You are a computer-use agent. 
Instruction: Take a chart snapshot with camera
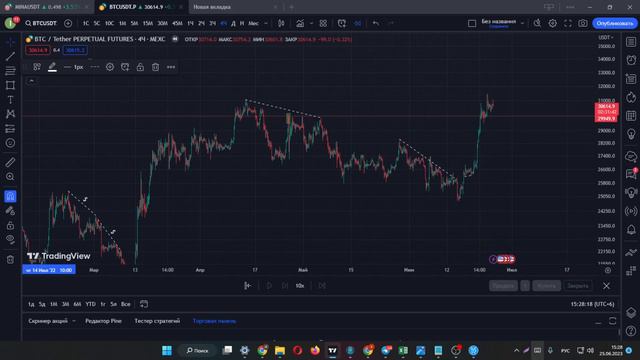[583, 23]
